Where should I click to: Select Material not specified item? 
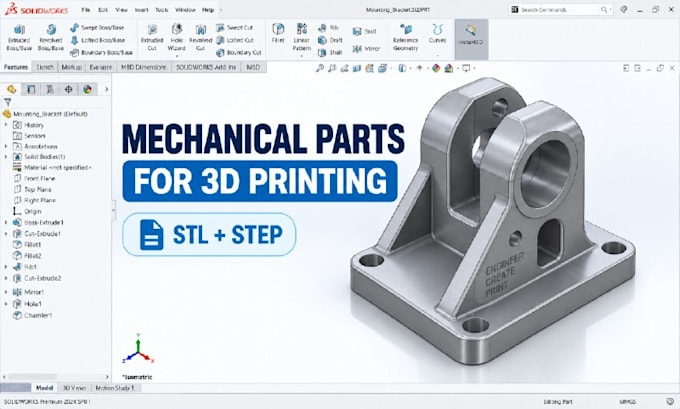[52, 167]
